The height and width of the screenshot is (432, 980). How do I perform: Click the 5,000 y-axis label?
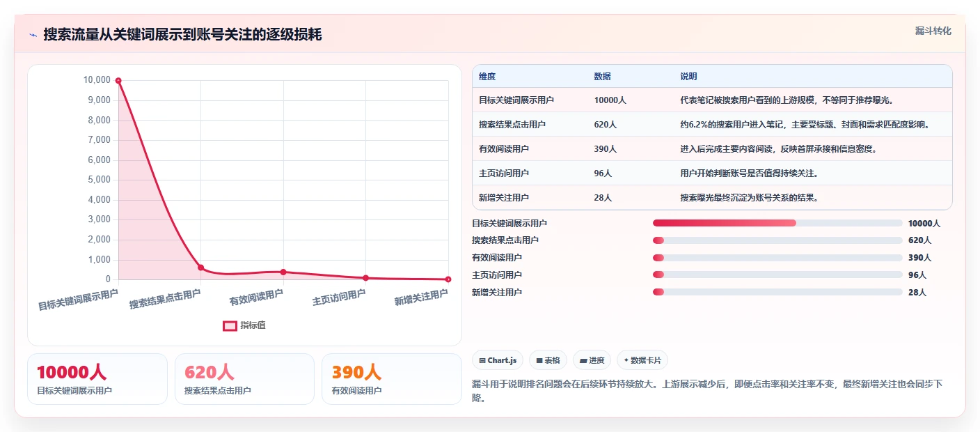click(x=99, y=180)
